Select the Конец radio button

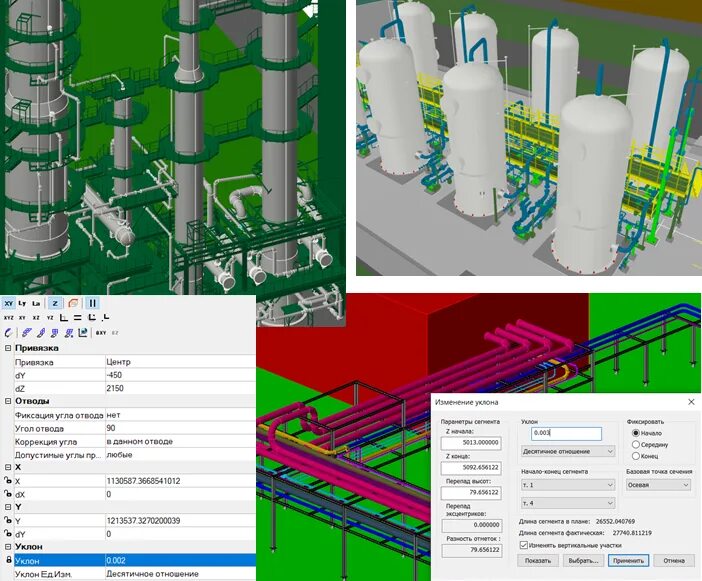[x=635, y=456]
